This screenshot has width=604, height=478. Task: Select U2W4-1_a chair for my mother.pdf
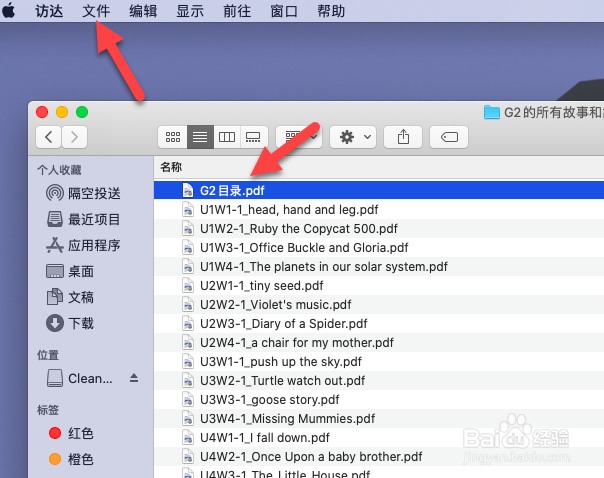(379, 342)
